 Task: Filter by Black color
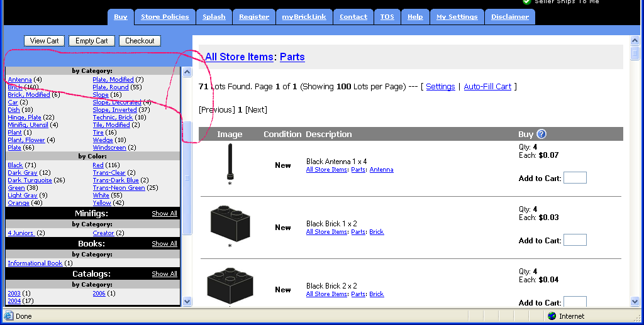coord(15,165)
